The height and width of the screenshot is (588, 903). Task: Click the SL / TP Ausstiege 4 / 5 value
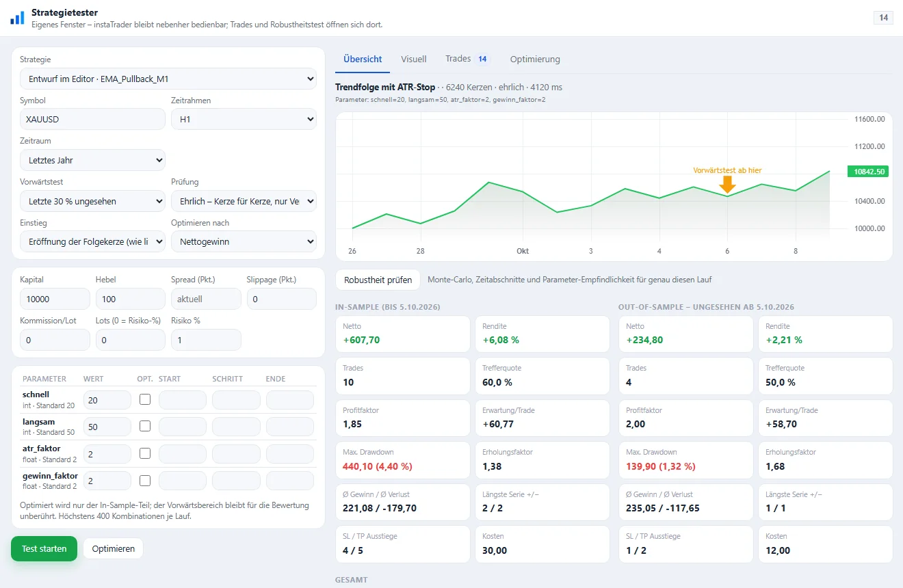click(x=353, y=550)
